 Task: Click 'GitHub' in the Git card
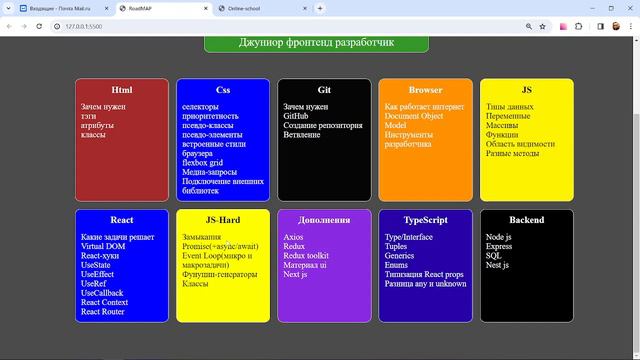(x=296, y=116)
